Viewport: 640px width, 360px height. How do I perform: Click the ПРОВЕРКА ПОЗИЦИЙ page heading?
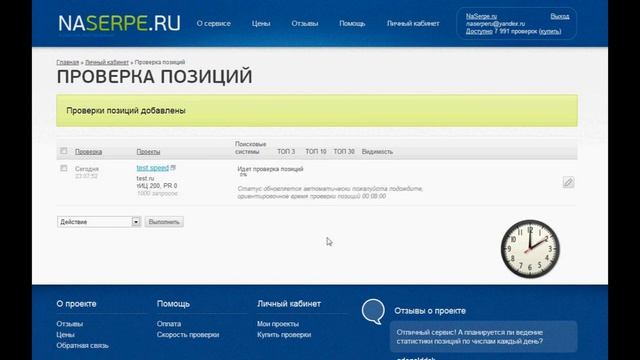pyautogui.click(x=154, y=77)
